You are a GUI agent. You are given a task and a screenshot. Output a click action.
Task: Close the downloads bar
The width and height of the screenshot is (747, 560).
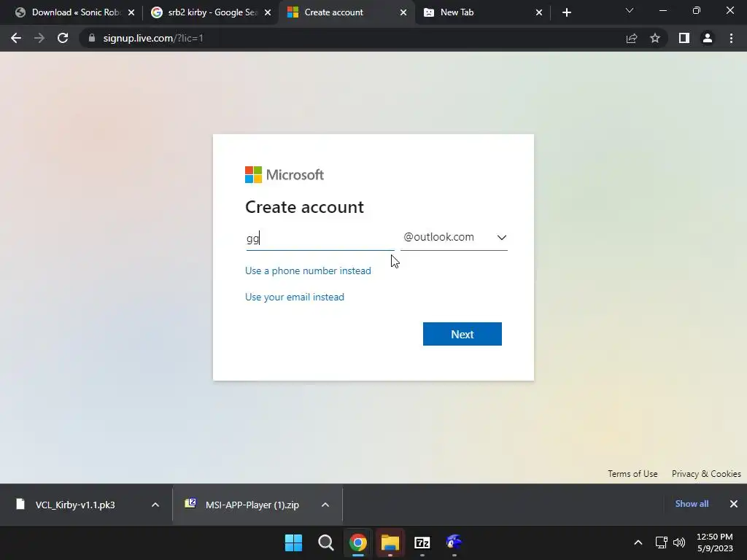[734, 504]
